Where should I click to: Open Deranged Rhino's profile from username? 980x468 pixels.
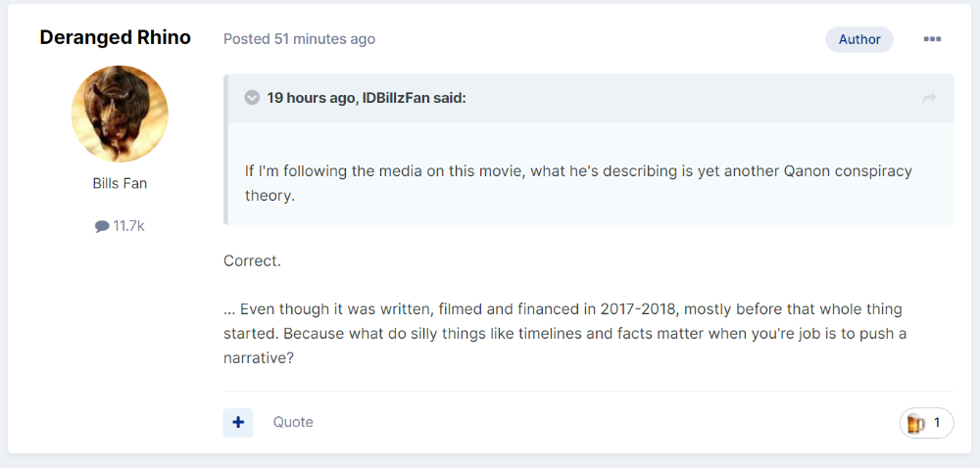tap(115, 37)
